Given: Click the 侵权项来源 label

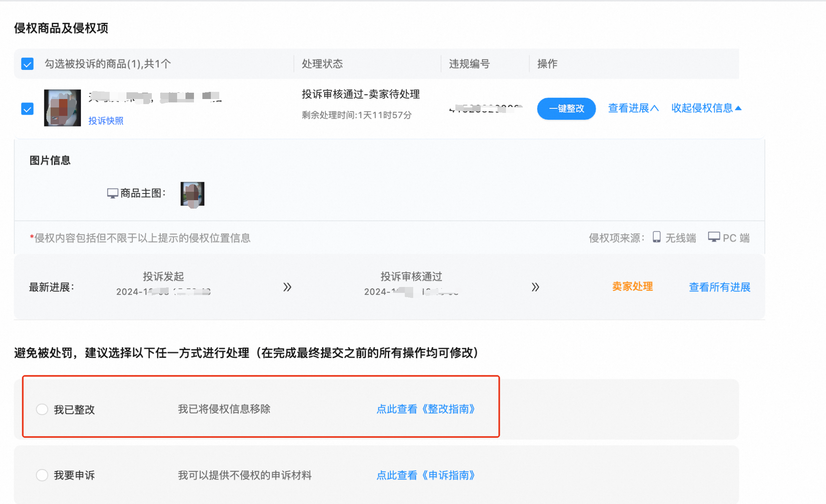Looking at the screenshot, I should (616, 238).
